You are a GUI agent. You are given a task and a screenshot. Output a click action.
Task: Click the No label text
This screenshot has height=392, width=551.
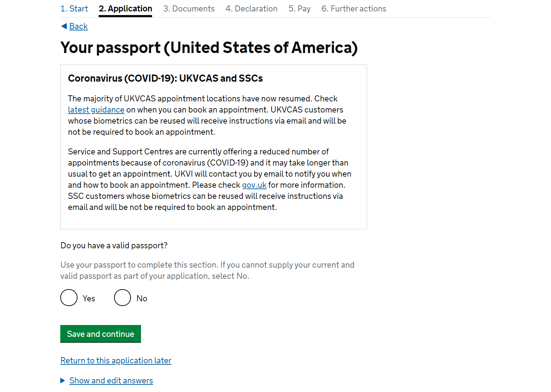coord(142,298)
